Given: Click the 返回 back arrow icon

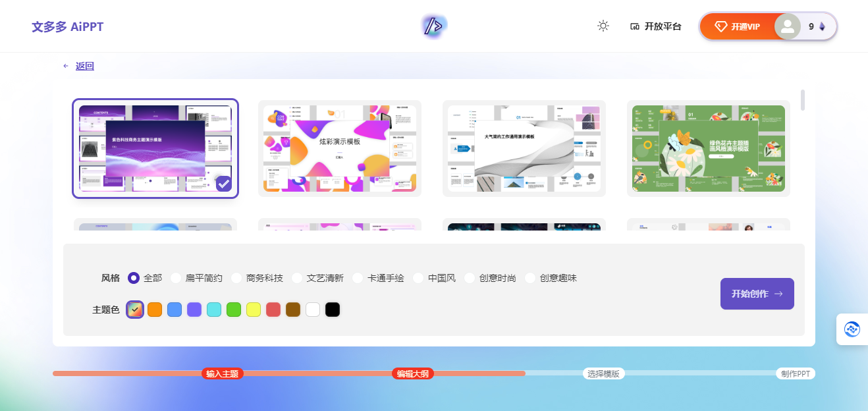Looking at the screenshot, I should click(x=66, y=66).
